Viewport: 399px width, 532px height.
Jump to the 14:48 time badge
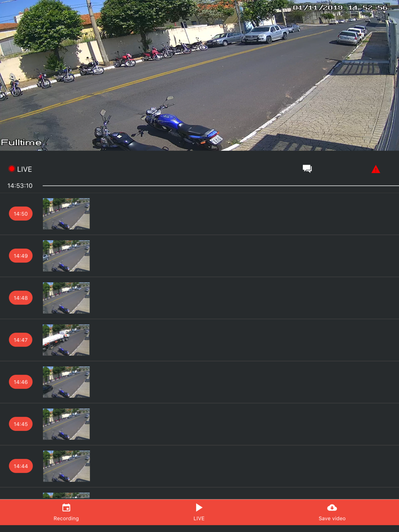pyautogui.click(x=21, y=298)
